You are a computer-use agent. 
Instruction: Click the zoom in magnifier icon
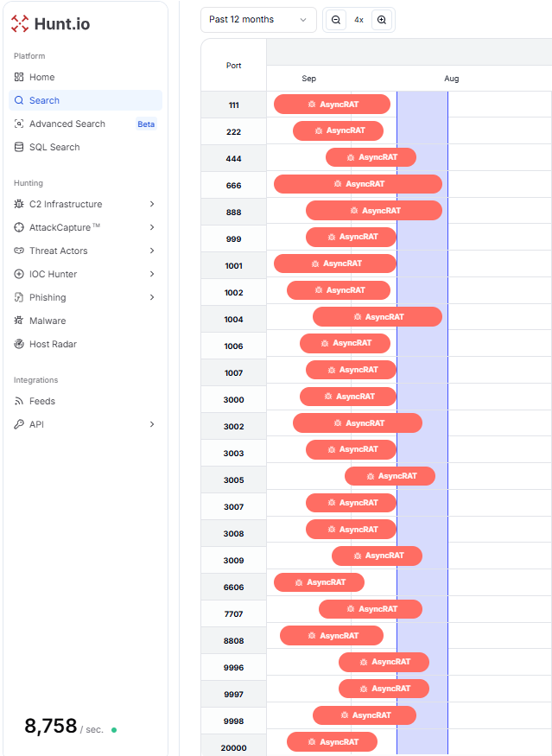tap(381, 20)
